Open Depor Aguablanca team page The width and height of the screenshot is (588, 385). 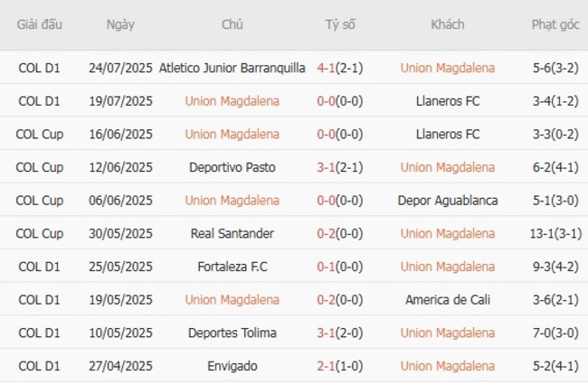point(448,201)
